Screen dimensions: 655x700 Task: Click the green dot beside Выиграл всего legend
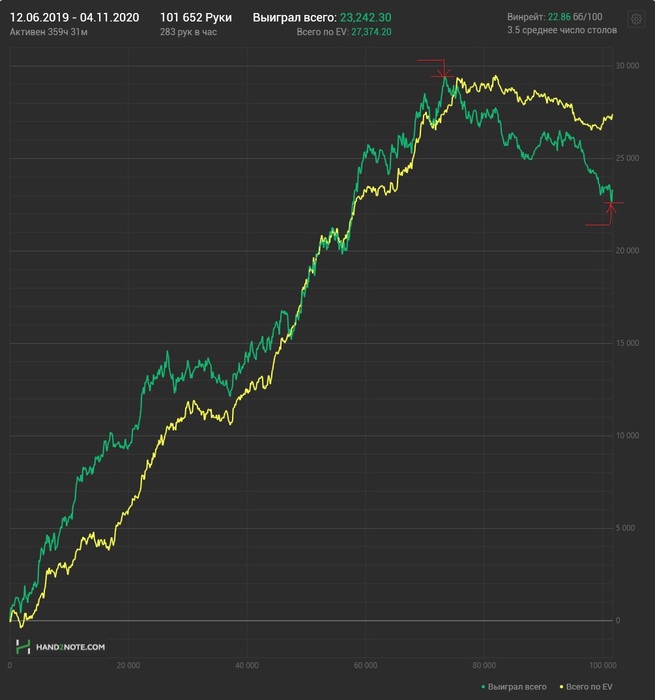[x=484, y=687]
